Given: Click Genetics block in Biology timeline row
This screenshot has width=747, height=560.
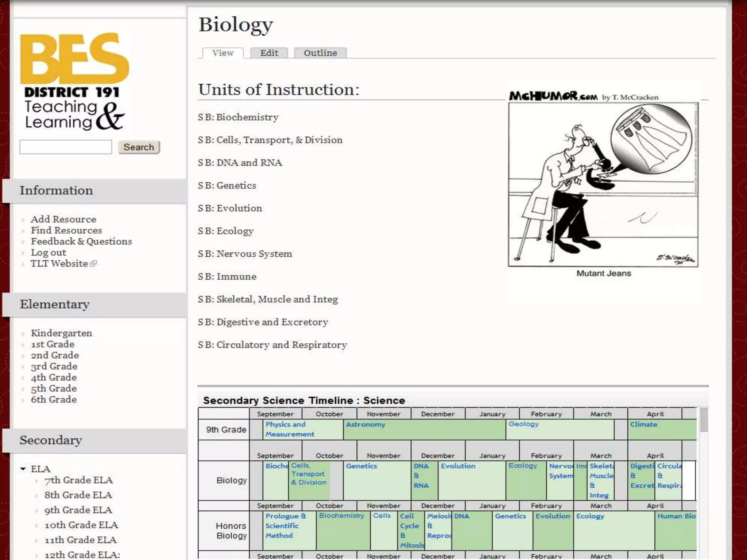Looking at the screenshot, I should 361,466.
